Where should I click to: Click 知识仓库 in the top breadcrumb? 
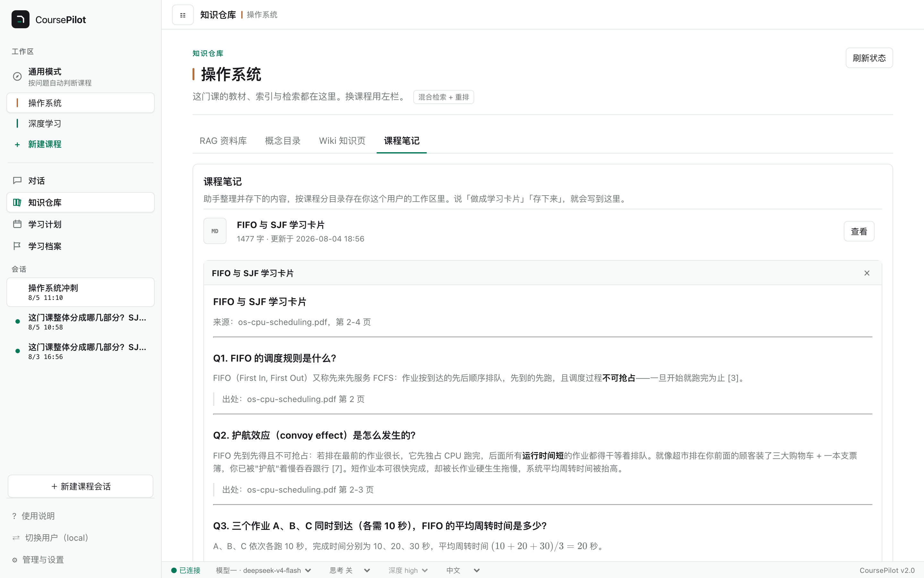[x=218, y=15]
